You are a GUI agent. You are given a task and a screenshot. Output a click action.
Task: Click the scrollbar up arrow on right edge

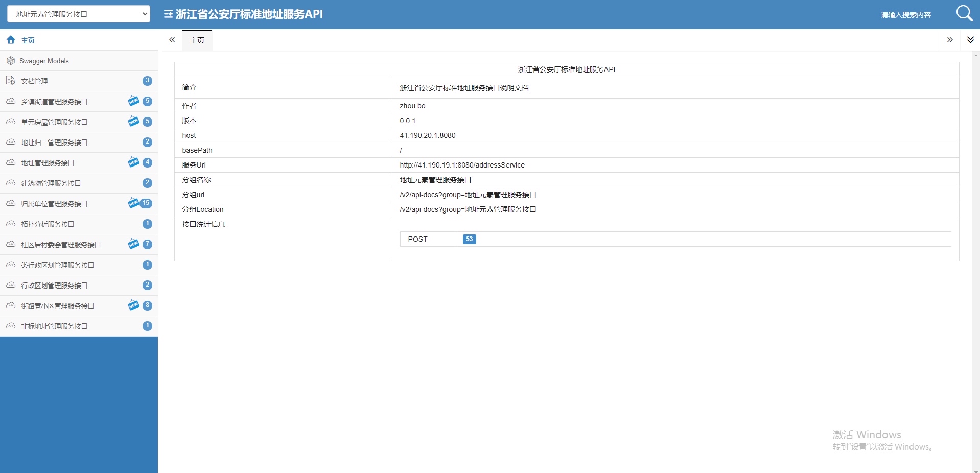[x=976, y=55]
